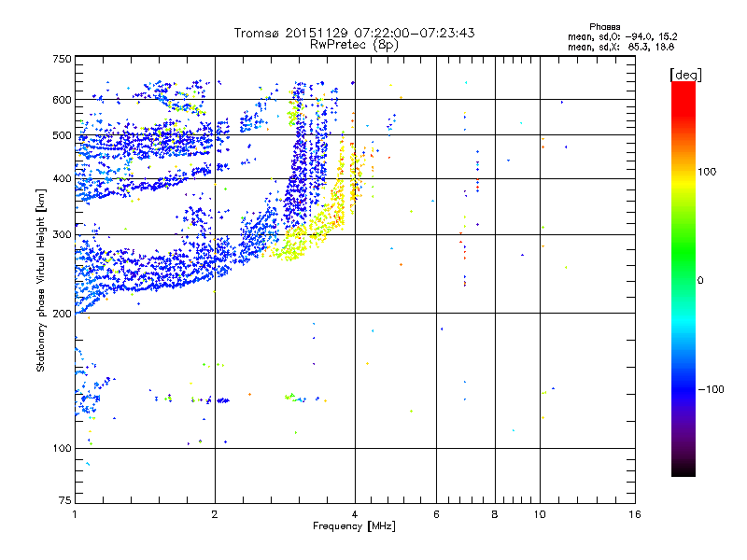
Task: Click the green band at colorbar label 0
Action: click(684, 280)
